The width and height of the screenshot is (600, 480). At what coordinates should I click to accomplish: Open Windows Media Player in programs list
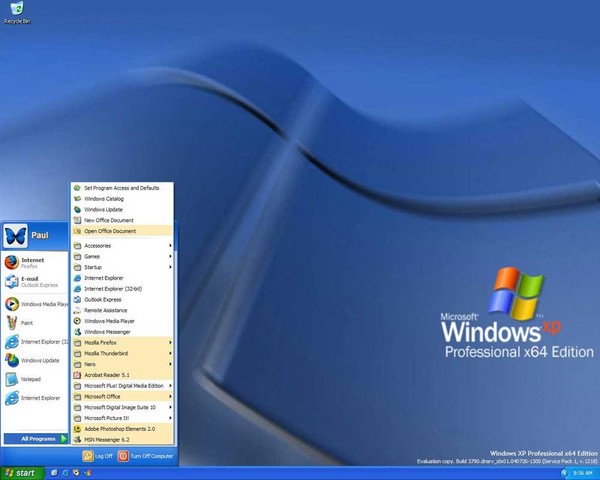[122, 321]
